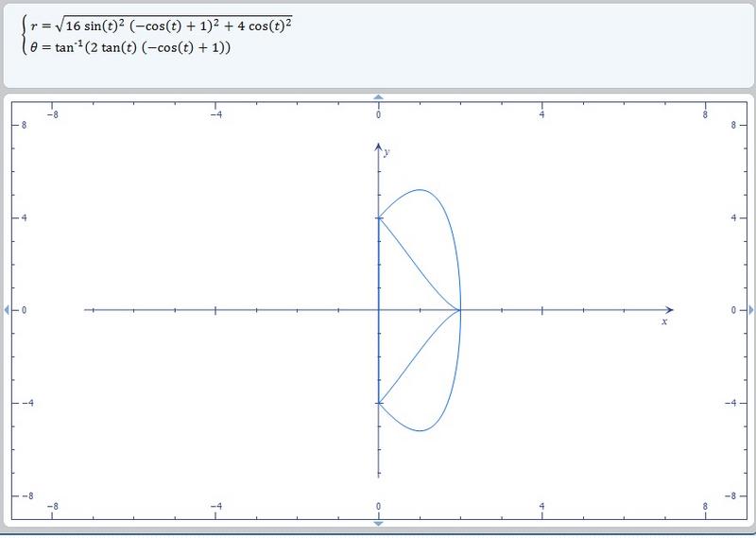Click the y-axis arrowhead tip
The height and width of the screenshot is (538, 756).
pos(378,146)
